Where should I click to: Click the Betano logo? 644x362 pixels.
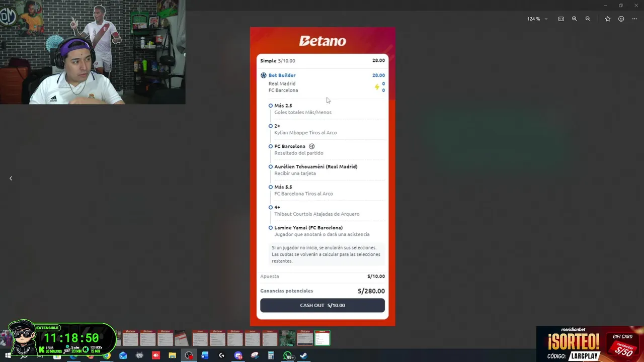323,41
